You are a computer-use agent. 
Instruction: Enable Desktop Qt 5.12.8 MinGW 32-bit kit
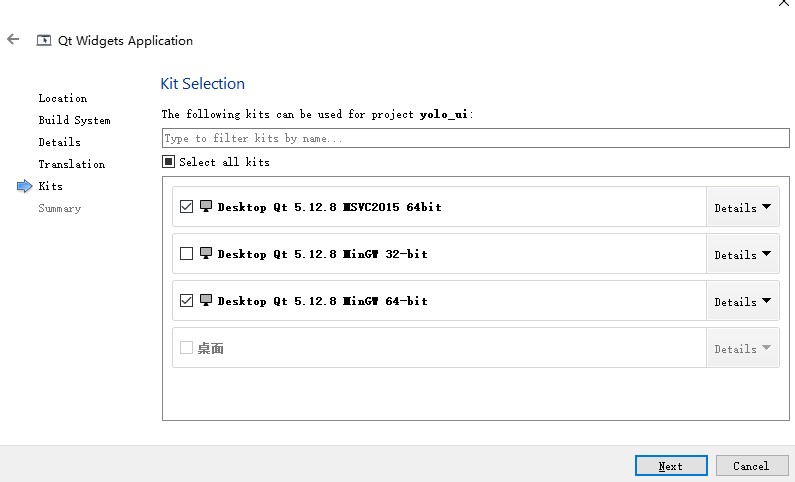tap(186, 254)
